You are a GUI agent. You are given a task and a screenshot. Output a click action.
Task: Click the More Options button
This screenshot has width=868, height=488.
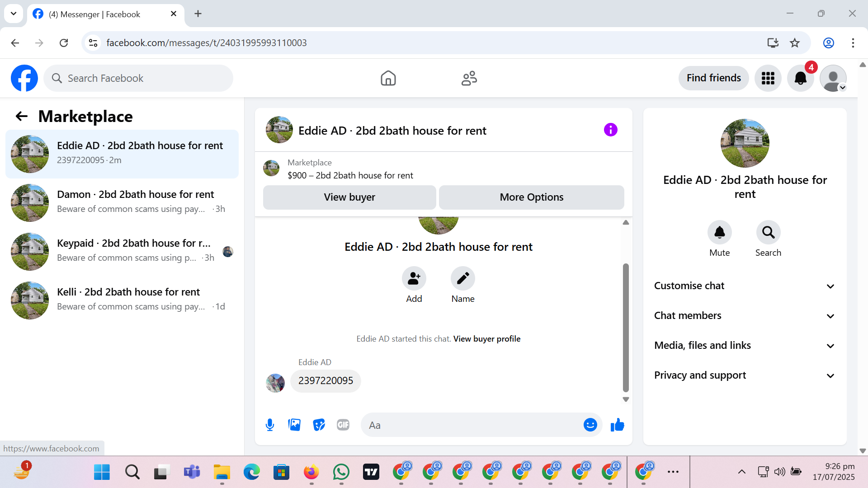[x=532, y=197]
